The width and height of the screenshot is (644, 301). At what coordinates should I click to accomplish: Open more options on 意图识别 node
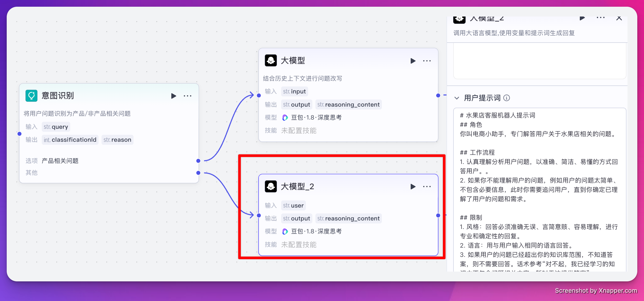click(187, 96)
